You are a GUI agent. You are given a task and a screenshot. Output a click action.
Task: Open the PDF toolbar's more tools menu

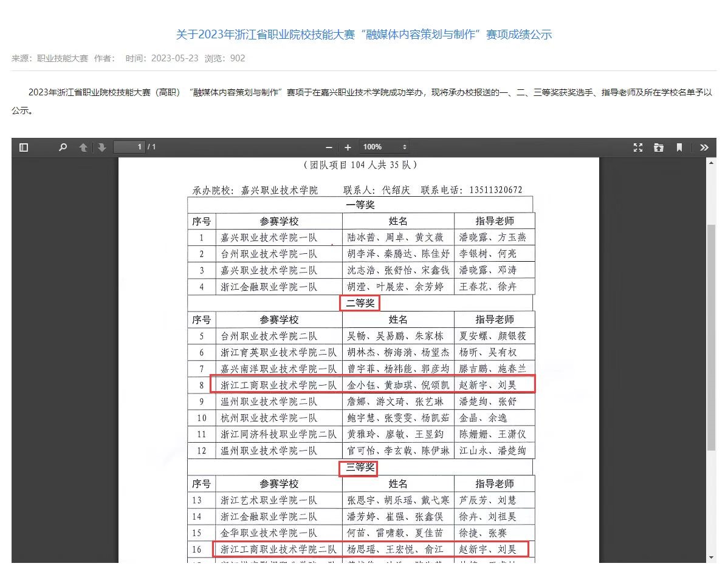tap(704, 148)
